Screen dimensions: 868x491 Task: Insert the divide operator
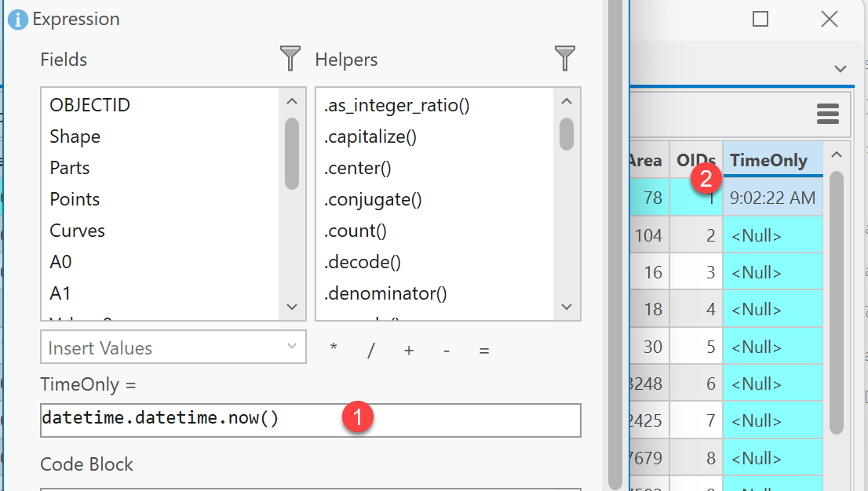click(x=371, y=350)
